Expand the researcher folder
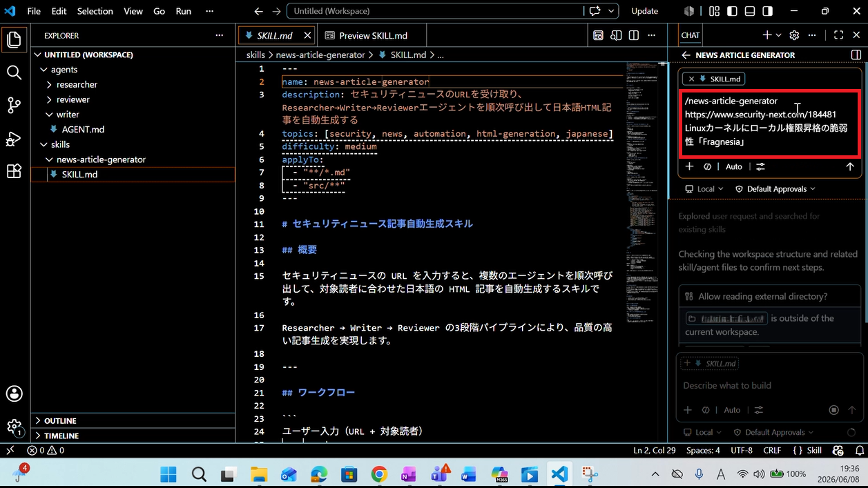The height and width of the screenshot is (488, 868). (77, 85)
